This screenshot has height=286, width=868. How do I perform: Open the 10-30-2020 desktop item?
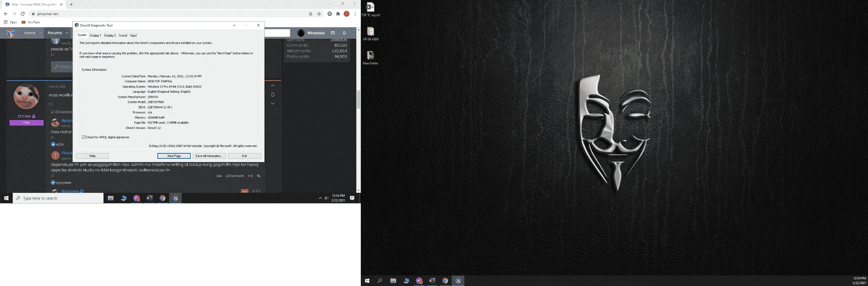point(370,33)
